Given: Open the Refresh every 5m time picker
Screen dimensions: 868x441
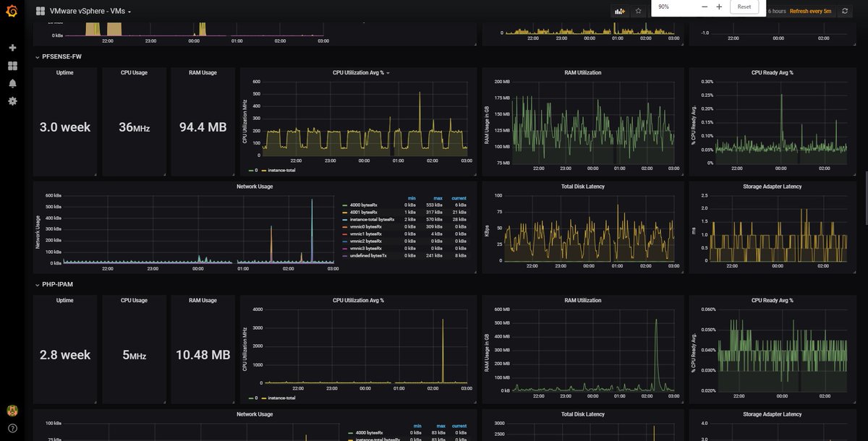Looking at the screenshot, I should tap(810, 11).
